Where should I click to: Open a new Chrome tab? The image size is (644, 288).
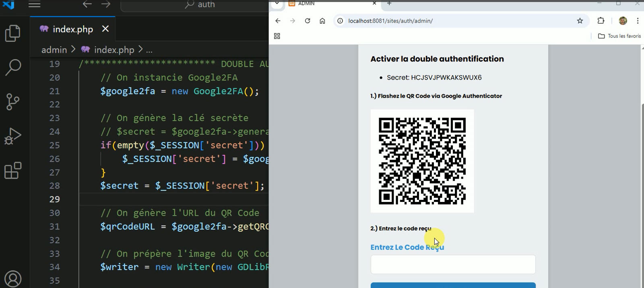click(389, 3)
